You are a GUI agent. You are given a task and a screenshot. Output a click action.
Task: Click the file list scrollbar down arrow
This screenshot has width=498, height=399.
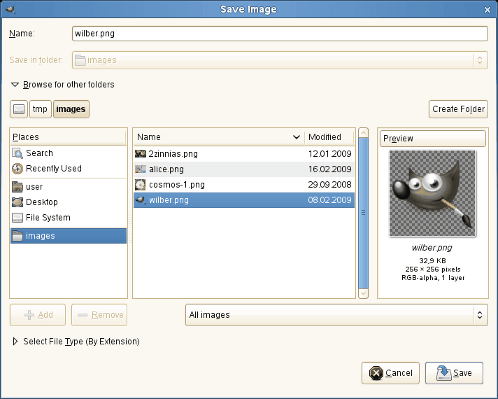[363, 294]
